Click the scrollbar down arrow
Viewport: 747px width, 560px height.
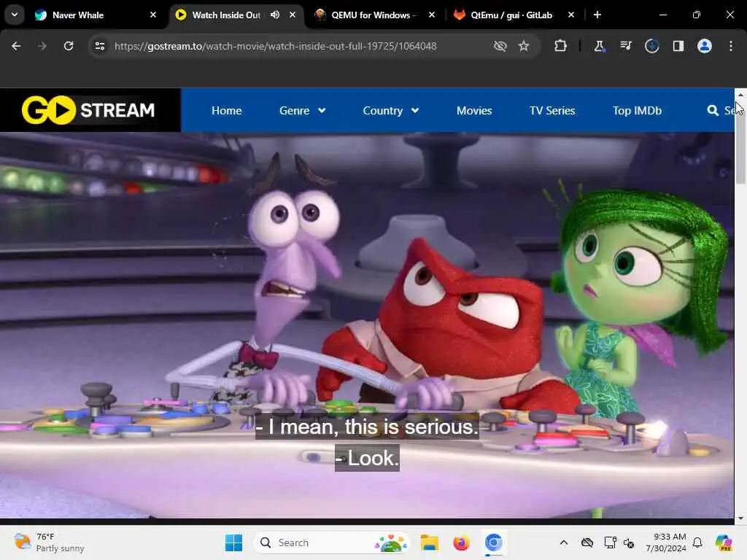click(x=740, y=518)
